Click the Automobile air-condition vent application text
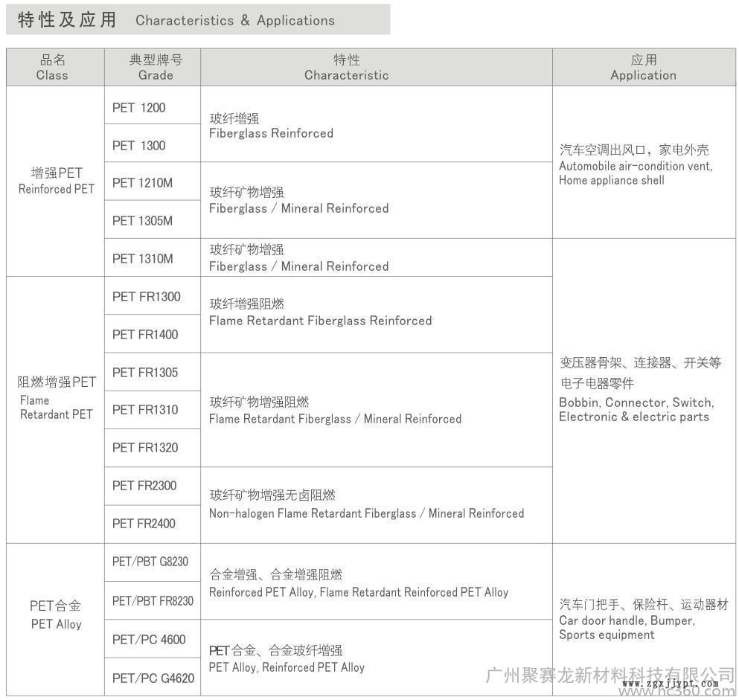The image size is (739, 700). tap(635, 166)
